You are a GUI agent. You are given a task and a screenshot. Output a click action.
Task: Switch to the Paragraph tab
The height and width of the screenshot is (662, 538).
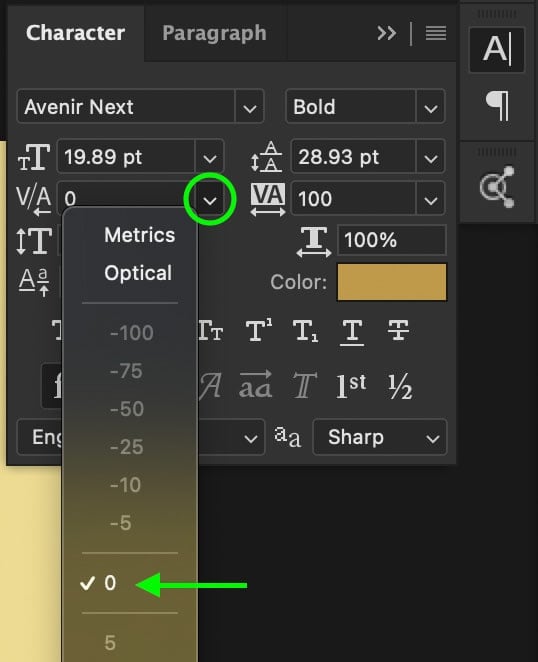pyautogui.click(x=215, y=33)
